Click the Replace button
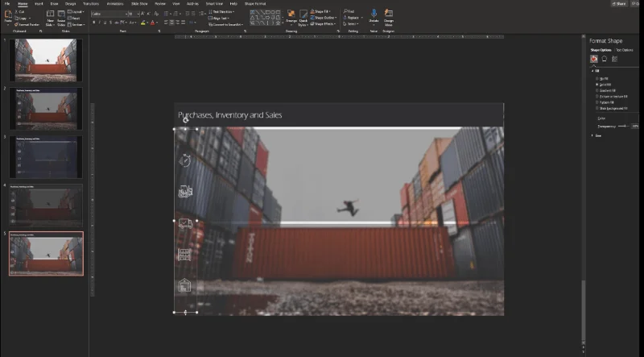Screen dimensions: 644x357 (x=353, y=18)
